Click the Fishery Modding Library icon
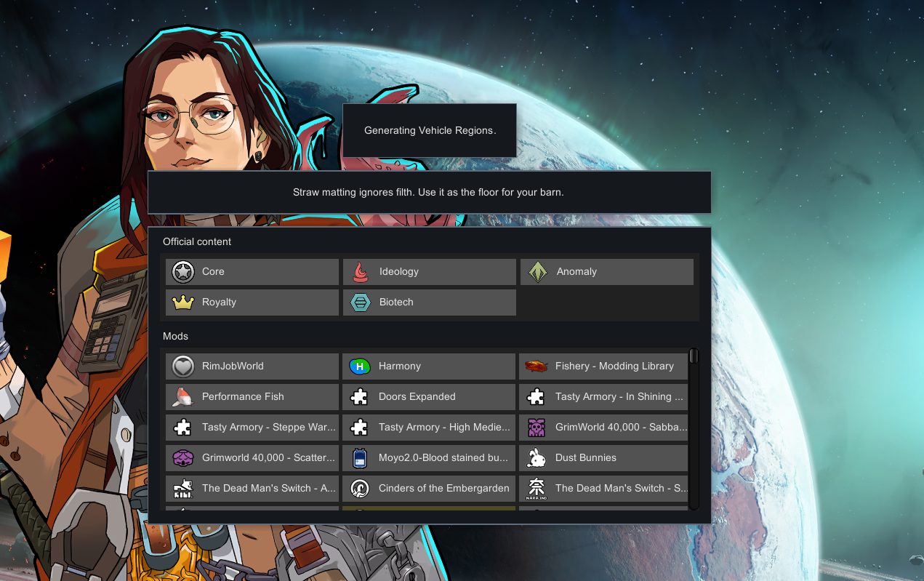The image size is (924, 581). point(536,366)
